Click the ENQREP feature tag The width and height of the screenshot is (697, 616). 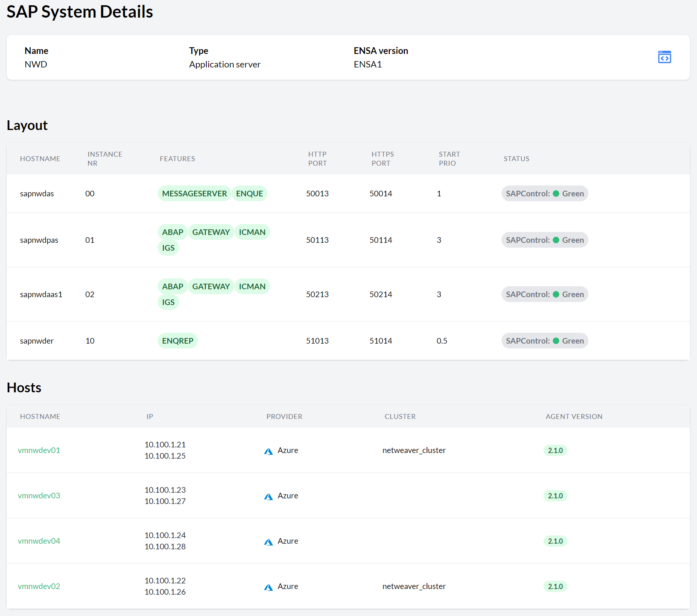tap(178, 341)
